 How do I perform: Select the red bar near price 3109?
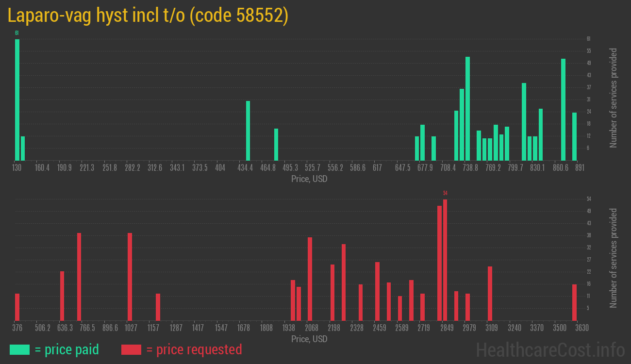click(490, 293)
